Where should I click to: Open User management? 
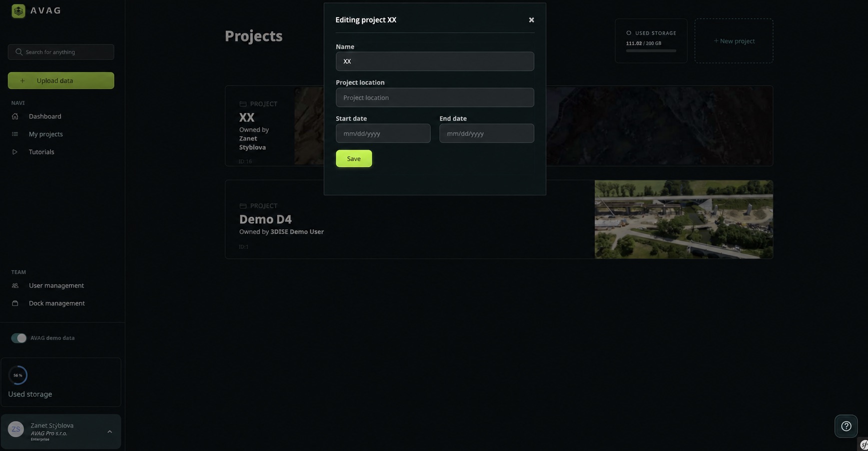click(x=56, y=285)
